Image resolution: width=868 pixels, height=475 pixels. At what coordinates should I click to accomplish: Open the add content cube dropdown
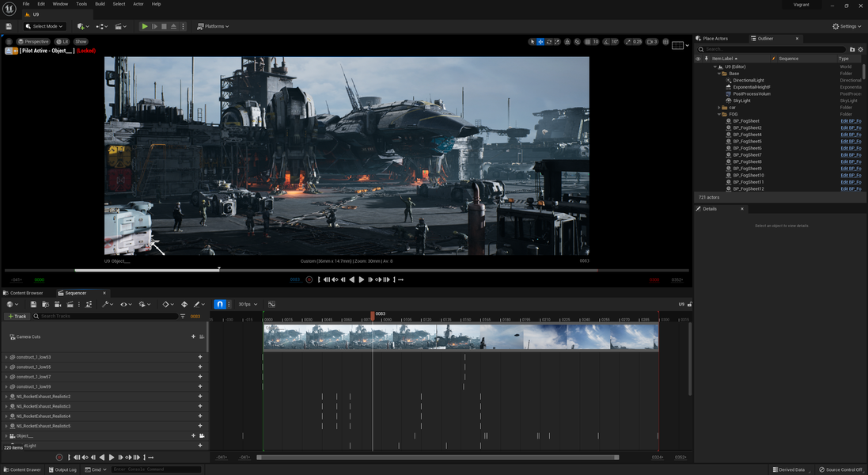click(83, 26)
